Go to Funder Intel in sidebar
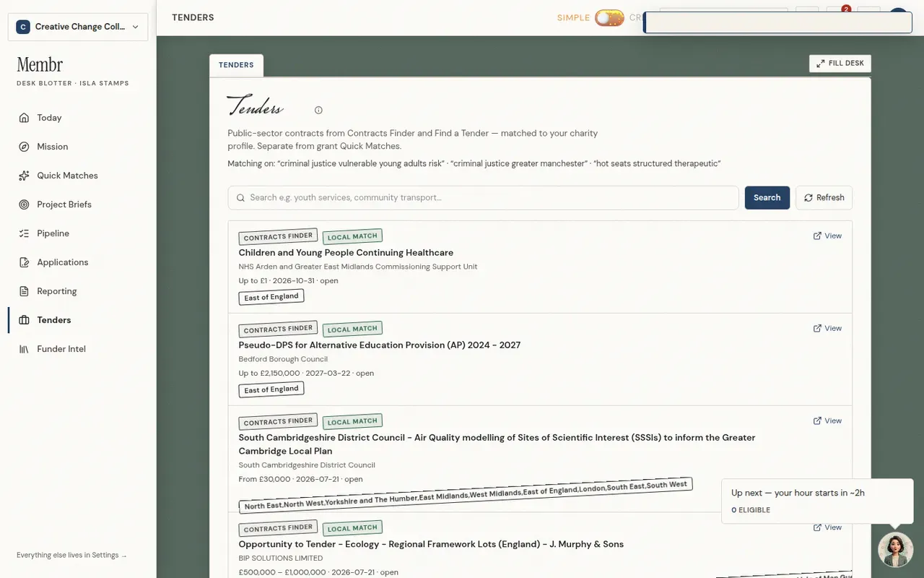 (x=78, y=349)
